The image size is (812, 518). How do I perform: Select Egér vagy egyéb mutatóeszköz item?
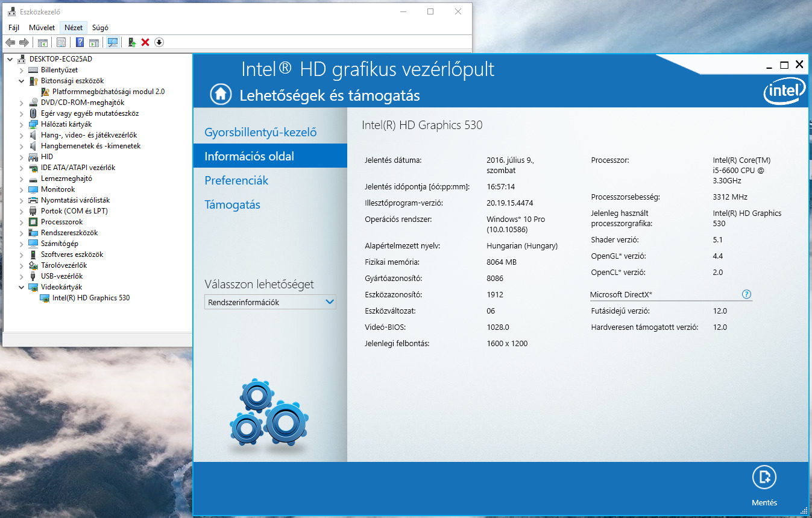[90, 113]
